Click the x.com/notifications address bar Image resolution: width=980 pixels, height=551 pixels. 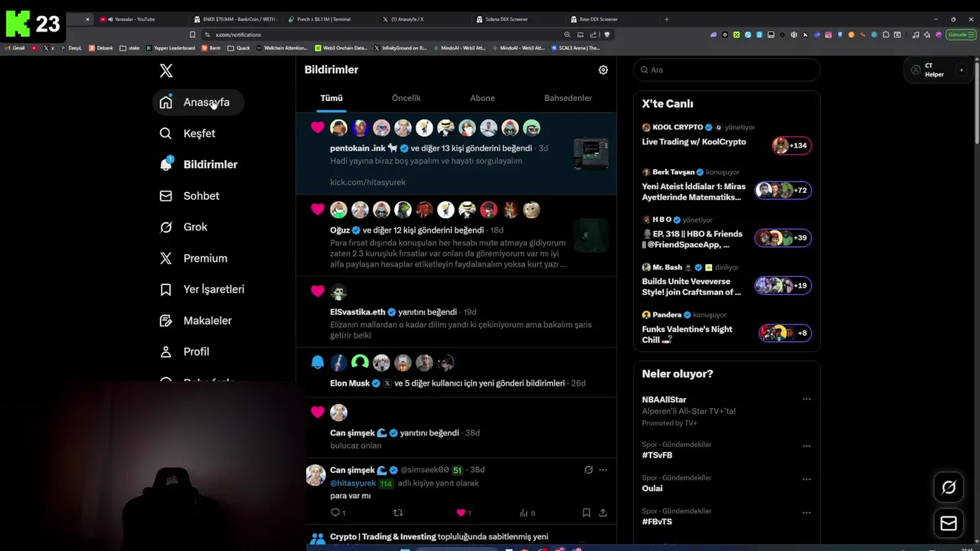[383, 34]
